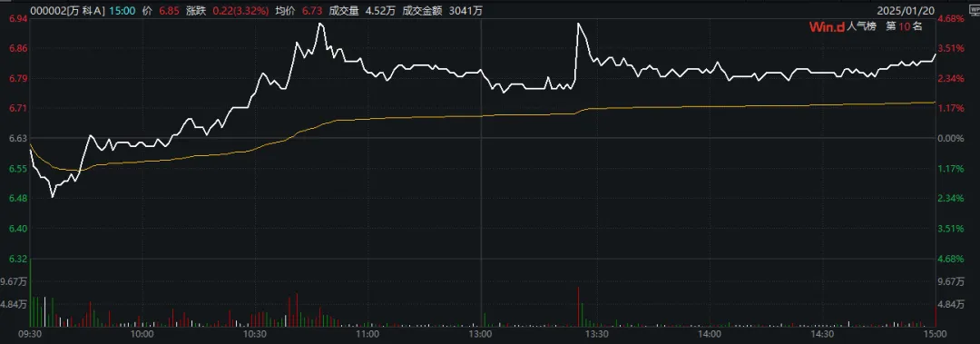Click the Wind logo beside 人气榜
Image resolution: width=980 pixels, height=344 pixels.
[x=827, y=27]
